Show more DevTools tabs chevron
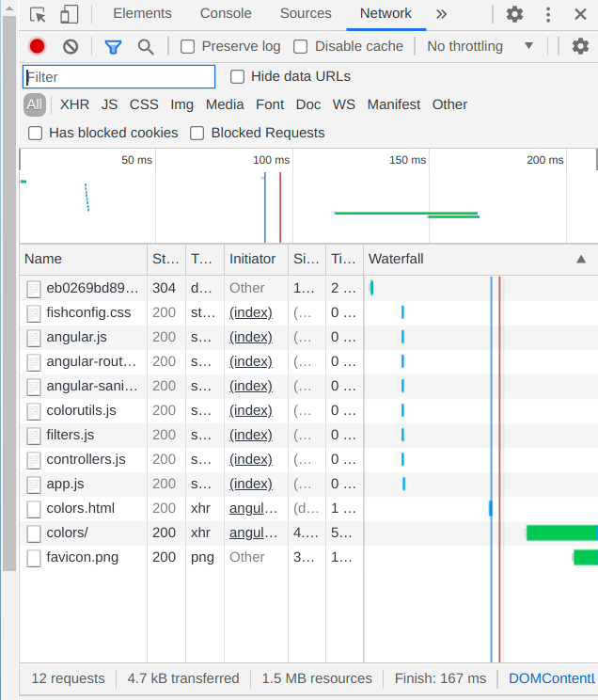Viewport: 598px width, 700px height. click(x=441, y=14)
